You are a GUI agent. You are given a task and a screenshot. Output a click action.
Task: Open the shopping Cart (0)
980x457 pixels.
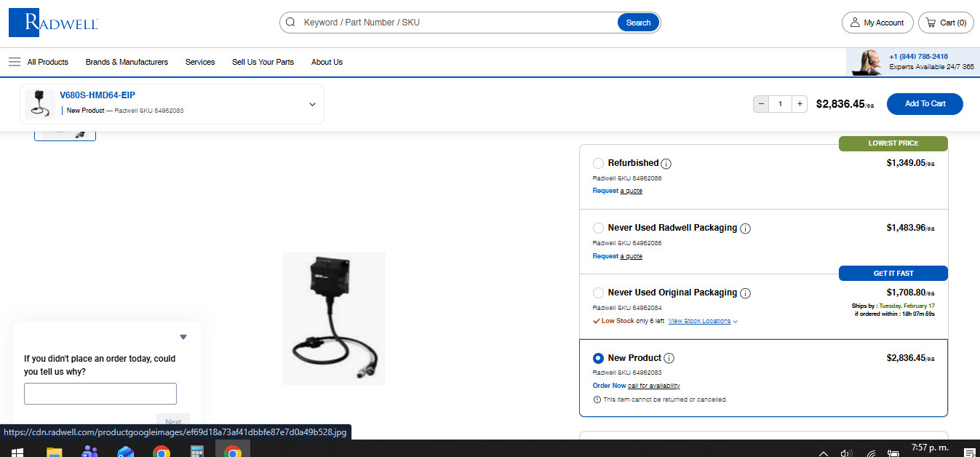click(946, 23)
